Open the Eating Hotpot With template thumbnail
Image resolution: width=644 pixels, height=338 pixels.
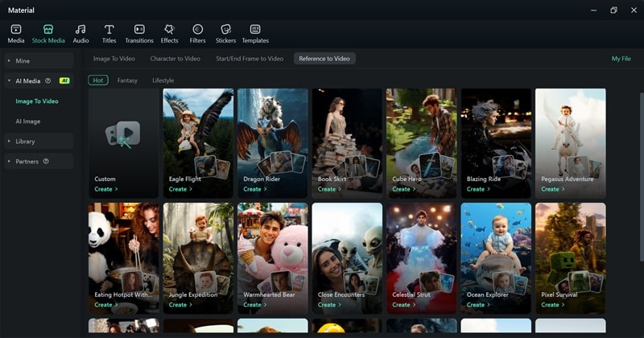(x=124, y=258)
